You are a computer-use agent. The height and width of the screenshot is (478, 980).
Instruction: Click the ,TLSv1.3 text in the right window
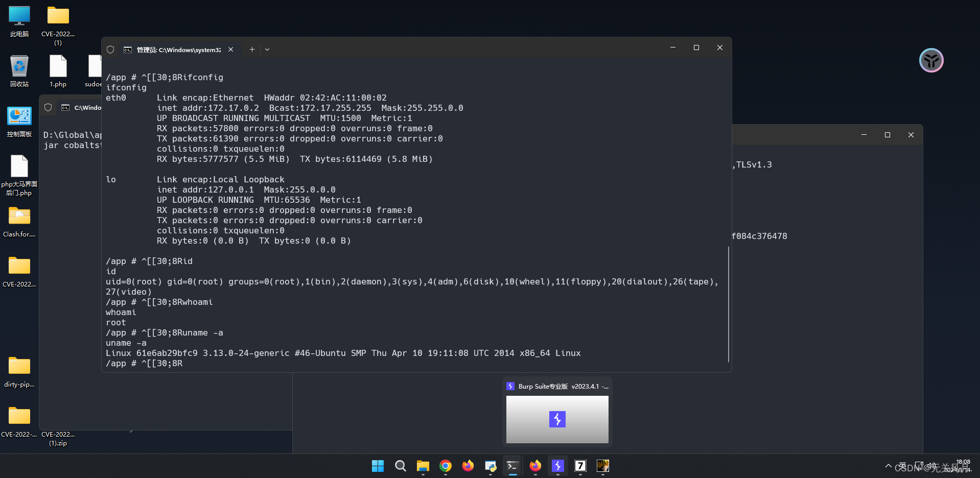tap(752, 164)
